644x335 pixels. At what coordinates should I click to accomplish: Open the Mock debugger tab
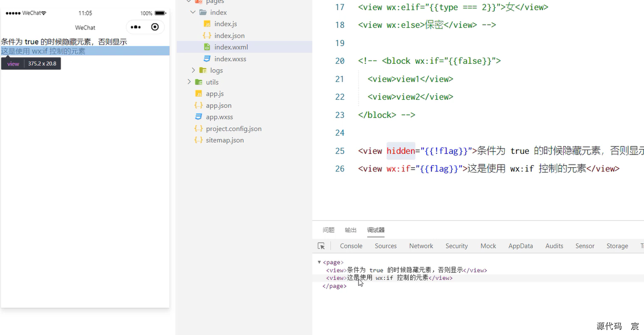488,246
